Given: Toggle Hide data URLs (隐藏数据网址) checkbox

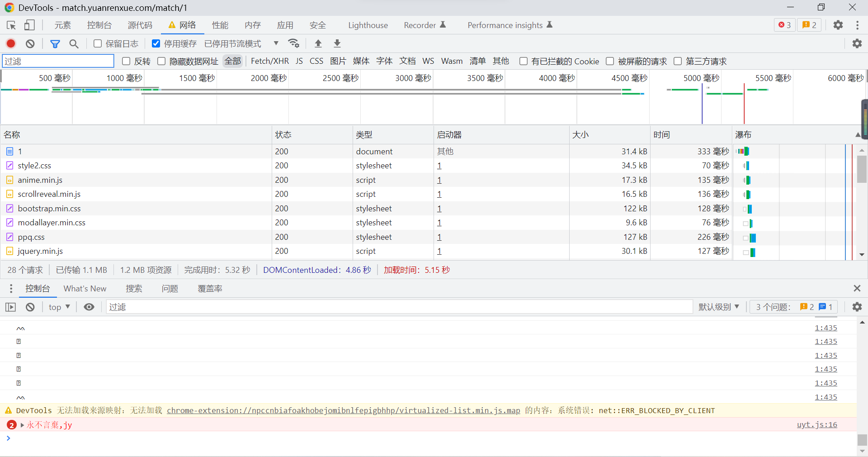Looking at the screenshot, I should (161, 61).
